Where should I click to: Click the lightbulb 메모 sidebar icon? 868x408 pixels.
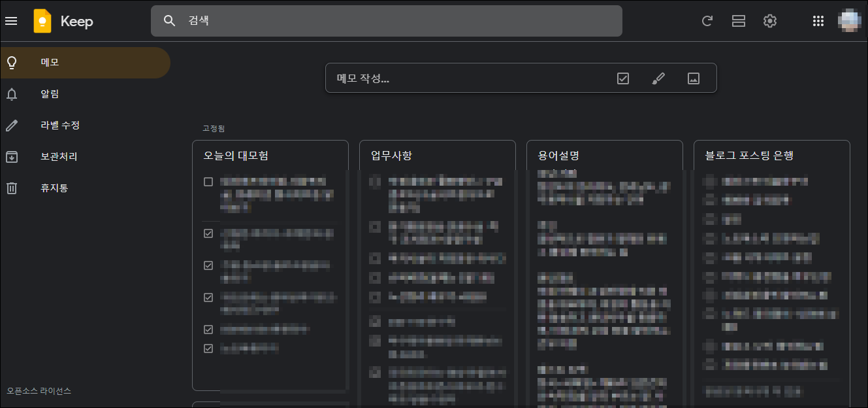point(12,62)
